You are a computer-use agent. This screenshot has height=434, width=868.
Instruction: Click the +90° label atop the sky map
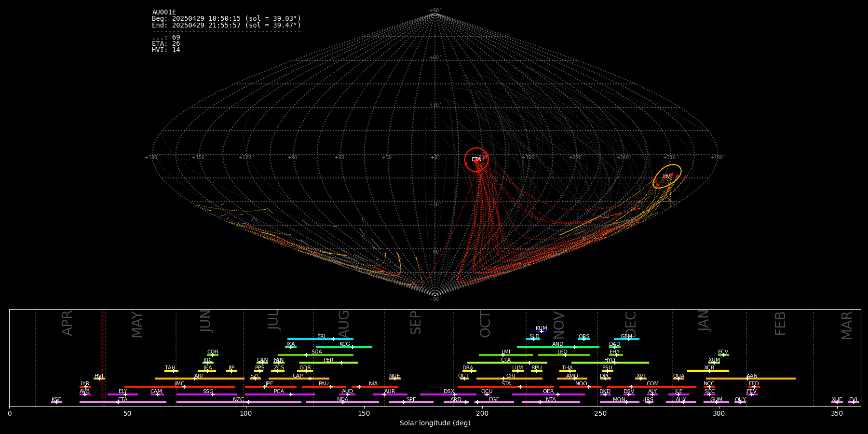pos(435,11)
